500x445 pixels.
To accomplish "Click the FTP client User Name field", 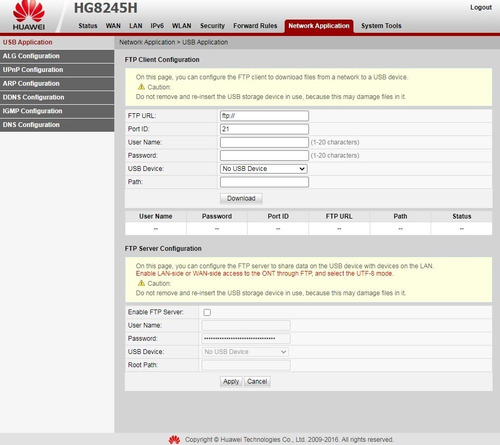I will [x=264, y=142].
